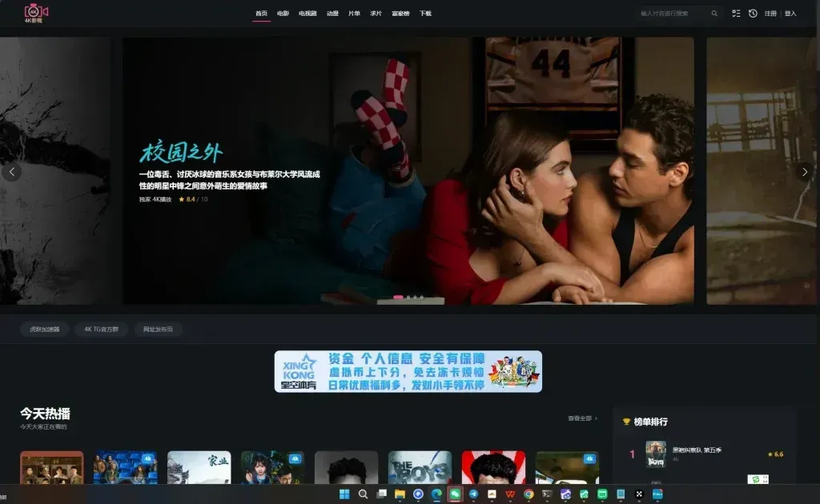The height and width of the screenshot is (504, 820).
Task: Open File Explorer from the taskbar
Action: click(x=400, y=494)
